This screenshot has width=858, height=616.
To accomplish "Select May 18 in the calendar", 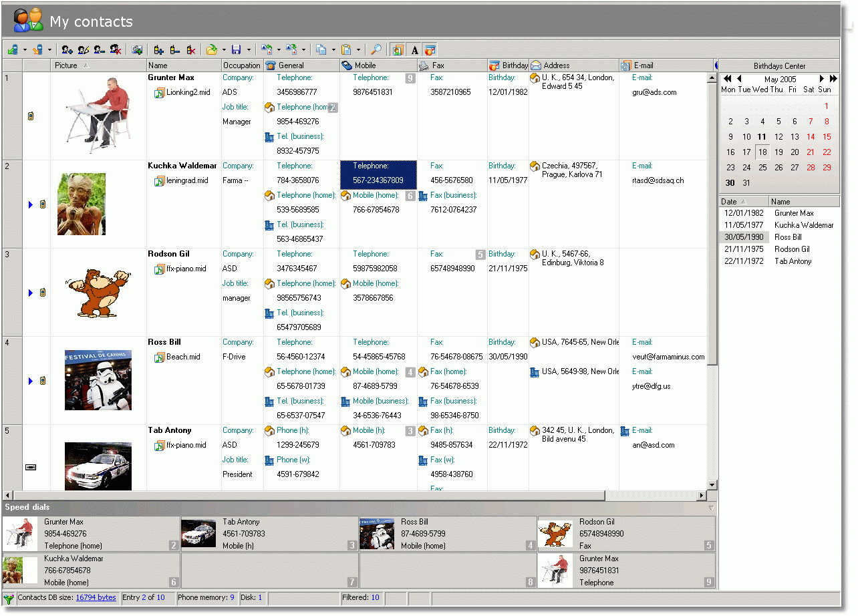I will coord(762,152).
